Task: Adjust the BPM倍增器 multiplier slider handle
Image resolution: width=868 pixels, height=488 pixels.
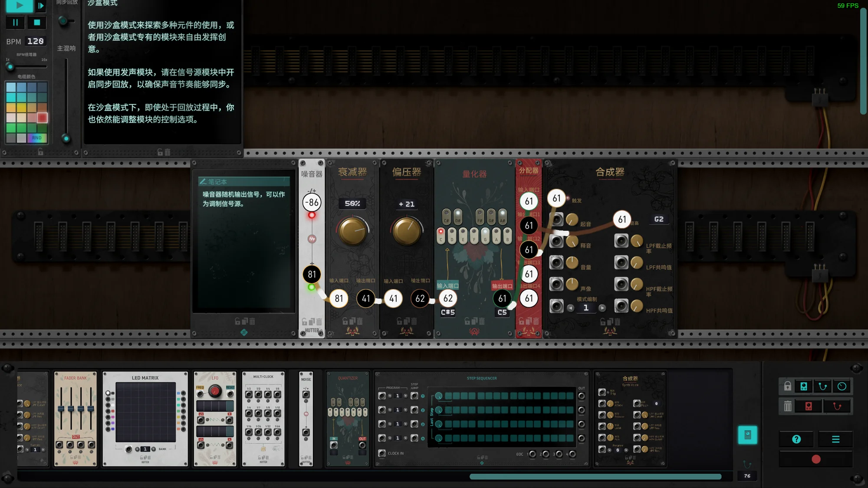Action: 10,67
